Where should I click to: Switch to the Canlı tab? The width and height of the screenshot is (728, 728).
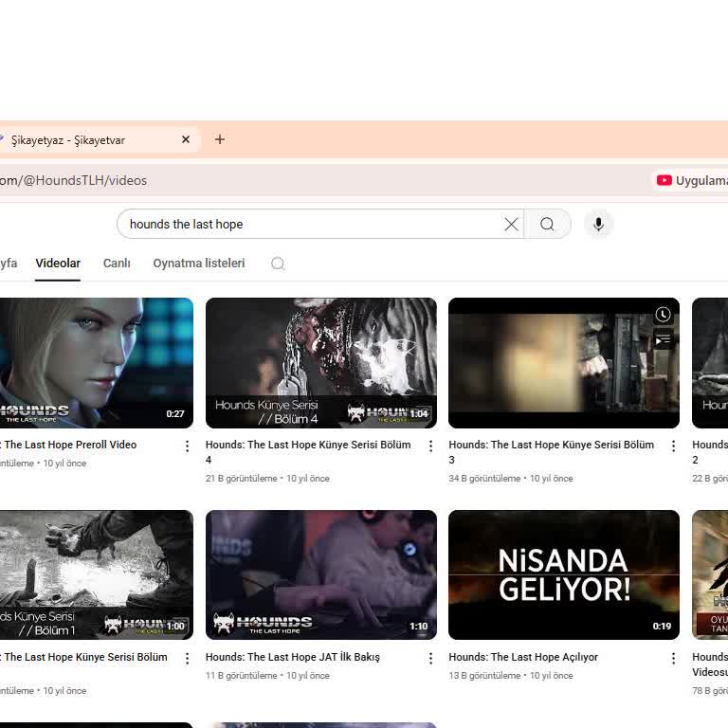117,264
